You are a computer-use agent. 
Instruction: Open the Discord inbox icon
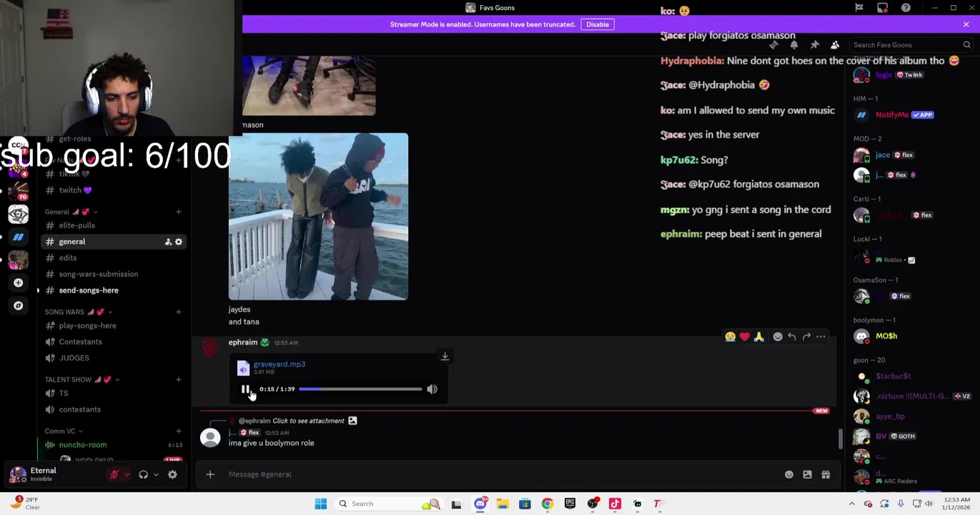pyautogui.click(x=883, y=8)
